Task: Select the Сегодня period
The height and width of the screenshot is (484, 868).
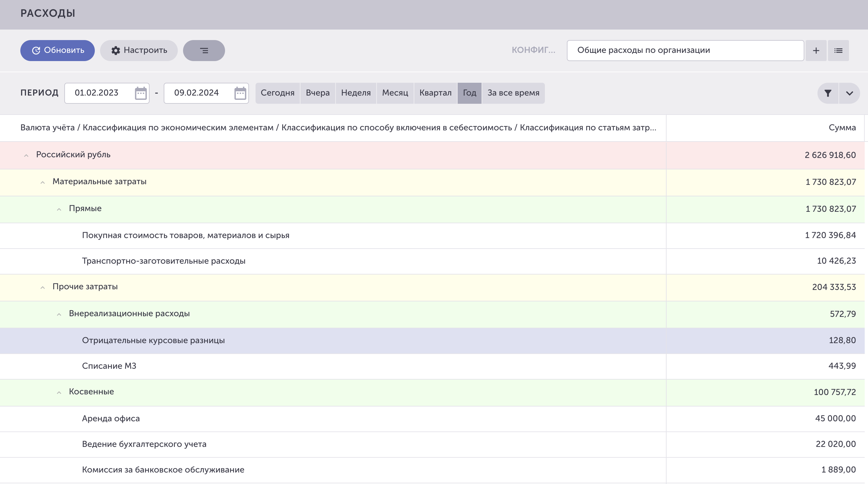Action: tap(278, 93)
